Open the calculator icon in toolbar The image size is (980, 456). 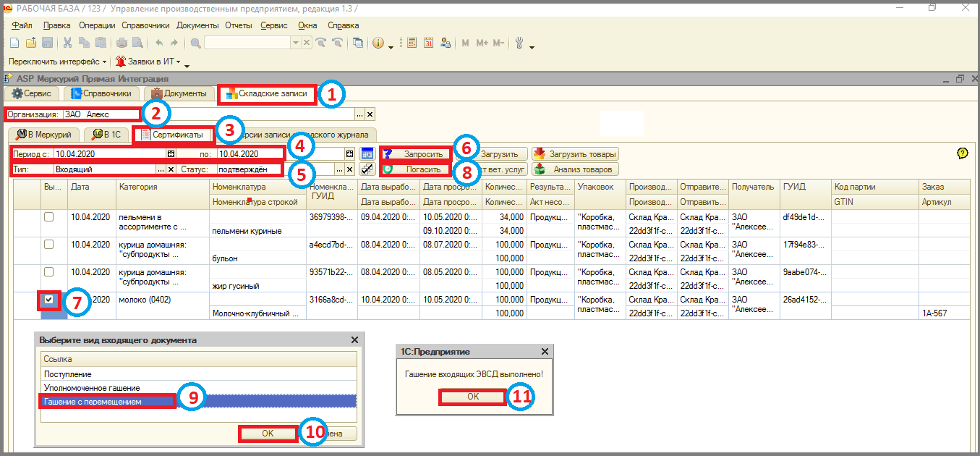coord(412,43)
